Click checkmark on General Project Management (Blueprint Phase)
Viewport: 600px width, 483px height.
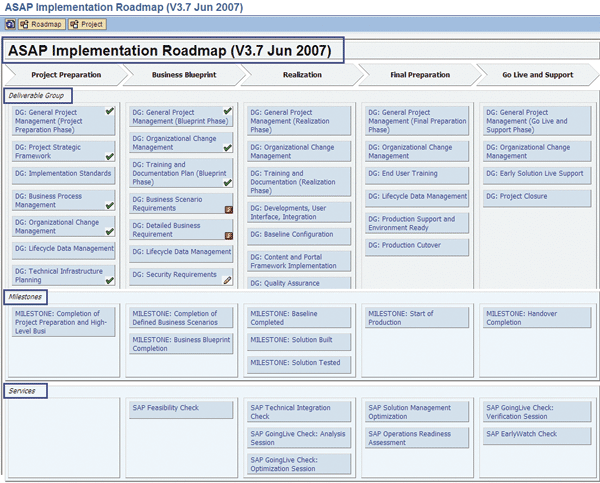click(228, 111)
